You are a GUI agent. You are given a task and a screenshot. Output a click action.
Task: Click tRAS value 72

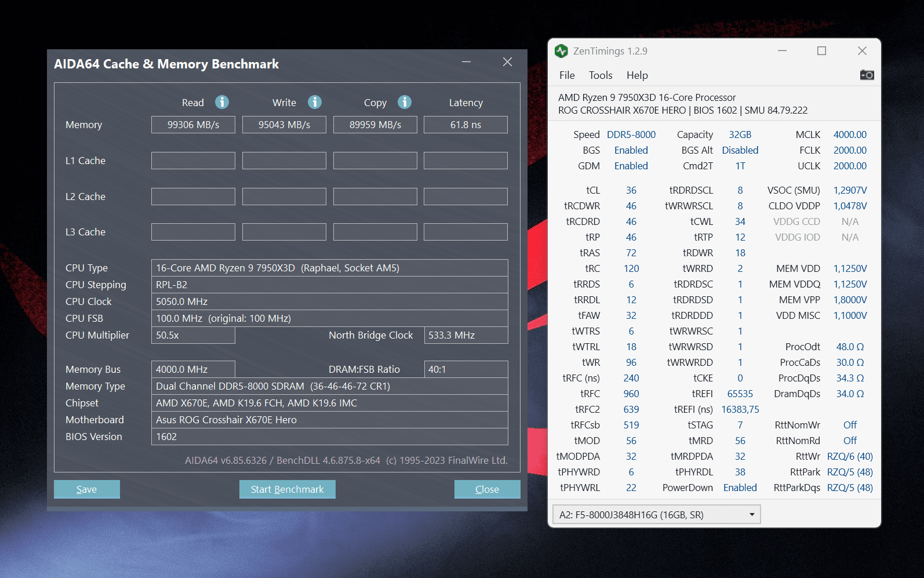click(x=631, y=253)
